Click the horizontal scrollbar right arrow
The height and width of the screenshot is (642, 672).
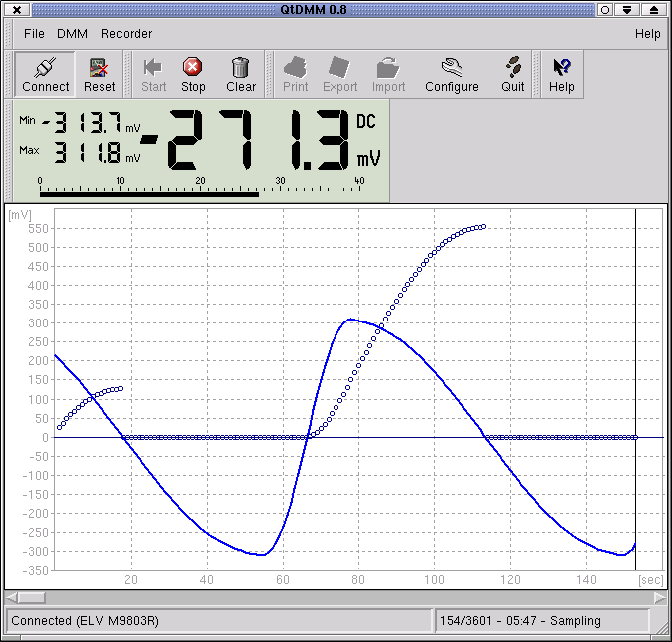[x=659, y=597]
